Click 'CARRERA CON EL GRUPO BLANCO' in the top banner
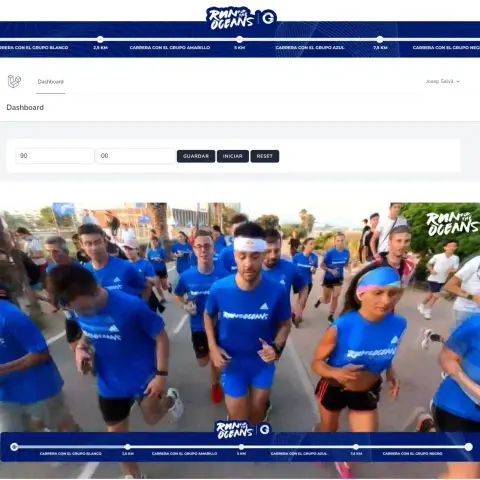The width and height of the screenshot is (480, 480). tap(34, 48)
